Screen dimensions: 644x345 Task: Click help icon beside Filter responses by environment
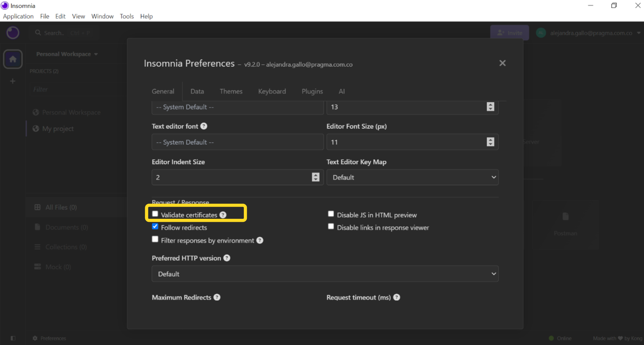pos(260,240)
